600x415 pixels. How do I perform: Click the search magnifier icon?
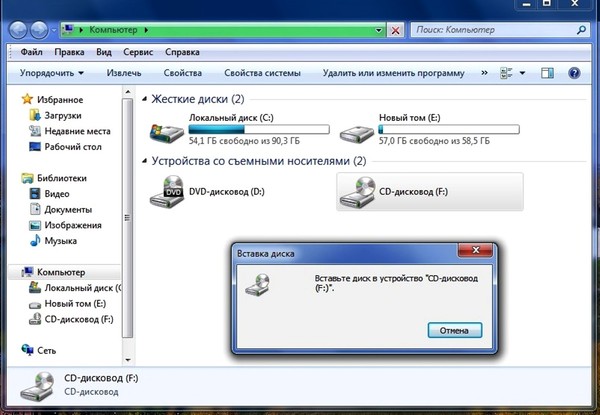[581, 30]
